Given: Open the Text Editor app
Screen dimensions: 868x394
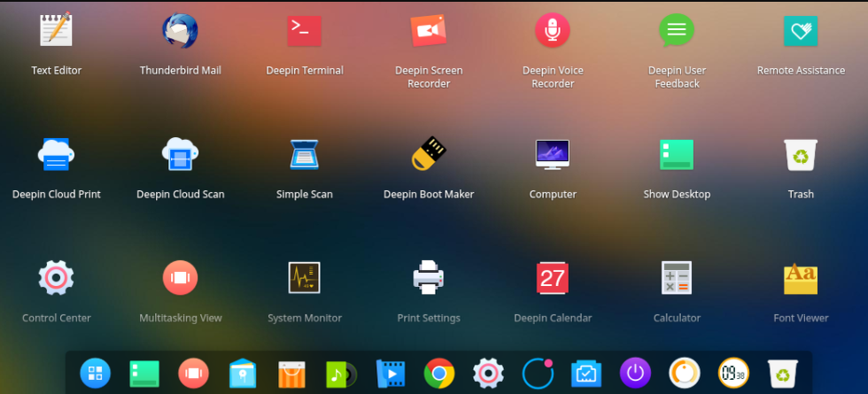Looking at the screenshot, I should (x=56, y=30).
